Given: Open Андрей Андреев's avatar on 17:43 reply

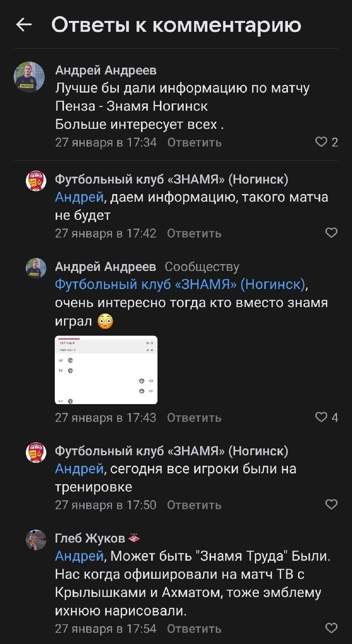Looking at the screenshot, I should tap(36, 268).
